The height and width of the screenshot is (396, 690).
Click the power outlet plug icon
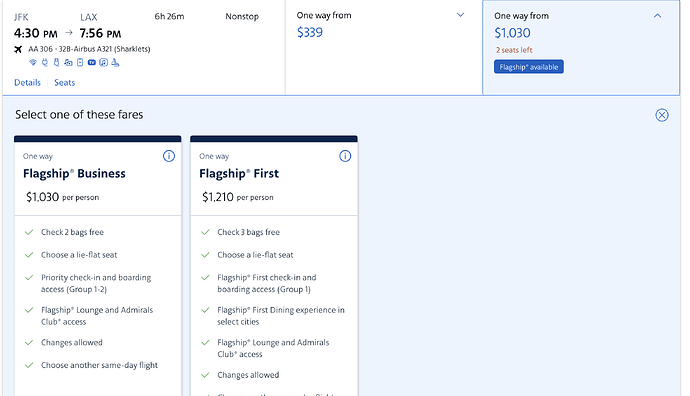pos(45,62)
